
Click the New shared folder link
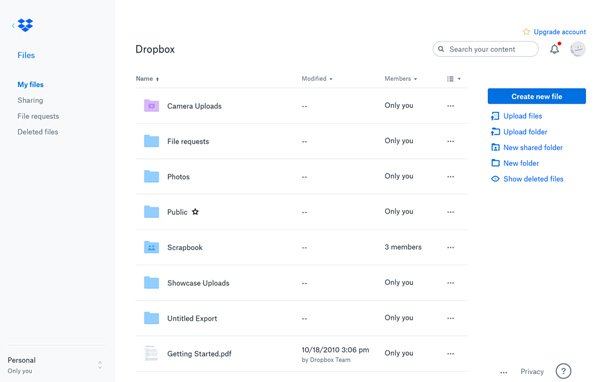coord(533,147)
